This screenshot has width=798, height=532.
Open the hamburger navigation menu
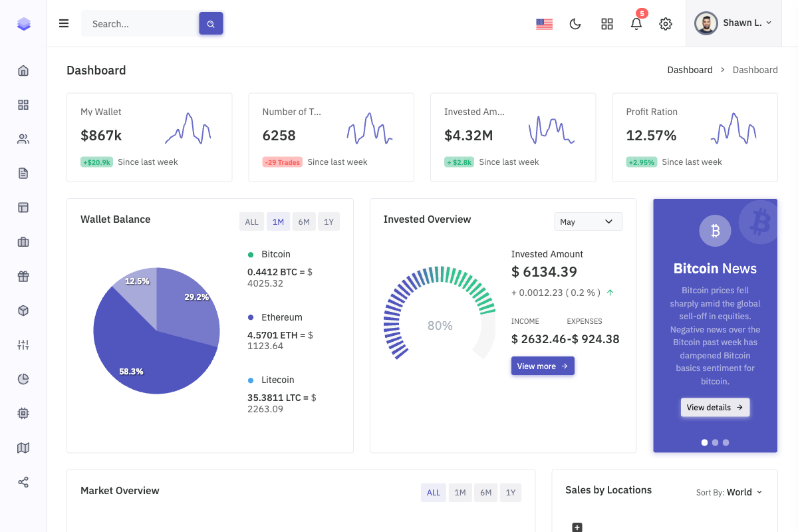pyautogui.click(x=64, y=23)
